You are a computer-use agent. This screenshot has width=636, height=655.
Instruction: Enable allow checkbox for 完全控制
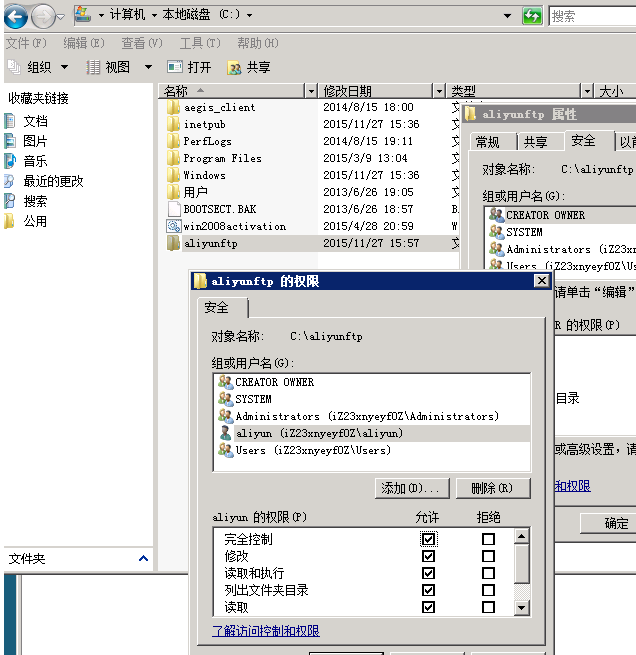(428, 539)
